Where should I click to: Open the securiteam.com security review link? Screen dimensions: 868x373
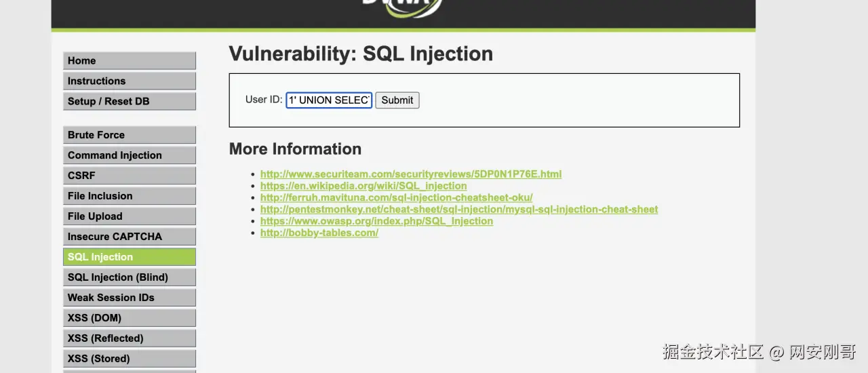(410, 174)
